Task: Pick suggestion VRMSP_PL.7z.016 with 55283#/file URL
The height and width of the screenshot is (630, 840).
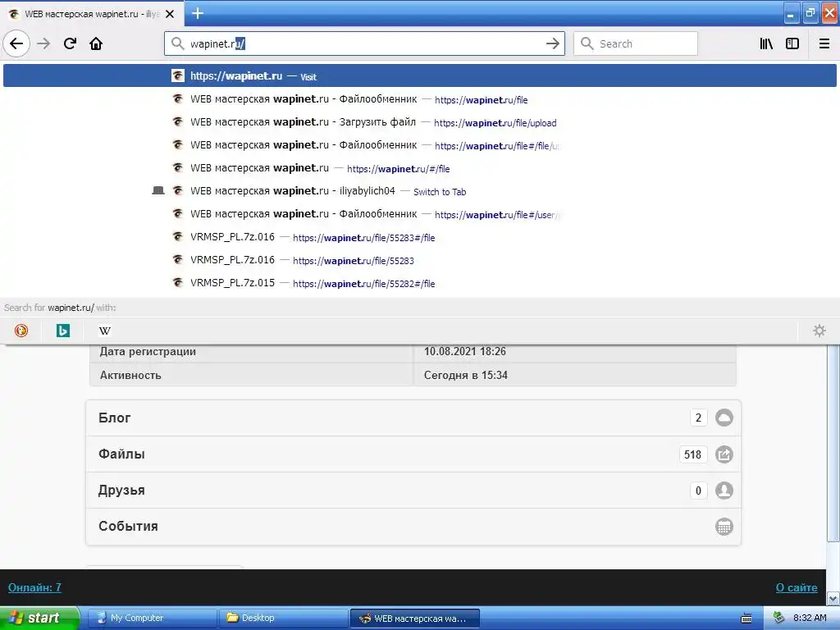Action: (x=419, y=237)
